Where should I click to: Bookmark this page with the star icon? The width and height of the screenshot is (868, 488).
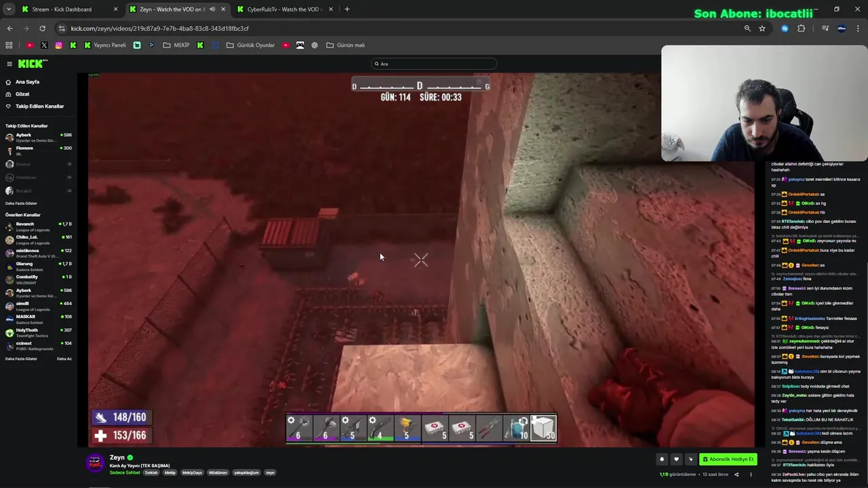pyautogui.click(x=762, y=28)
